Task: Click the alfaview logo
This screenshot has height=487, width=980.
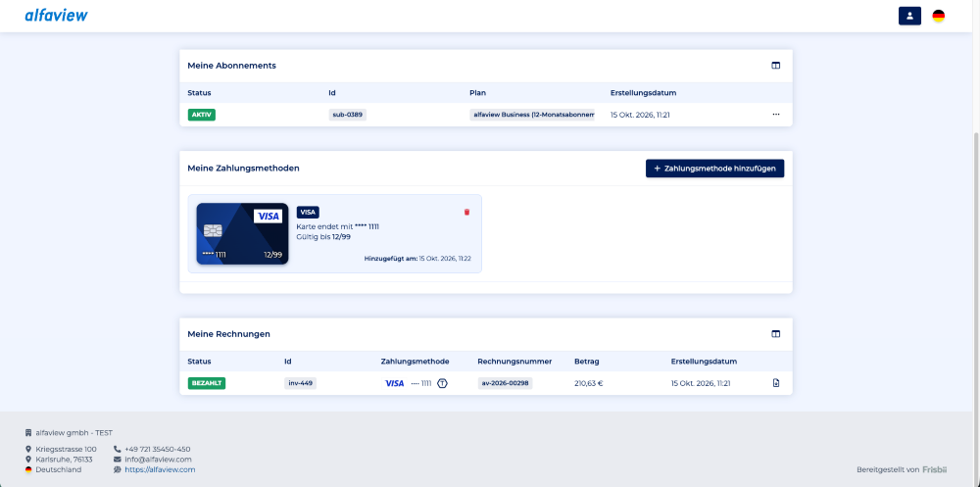Action: [56, 15]
